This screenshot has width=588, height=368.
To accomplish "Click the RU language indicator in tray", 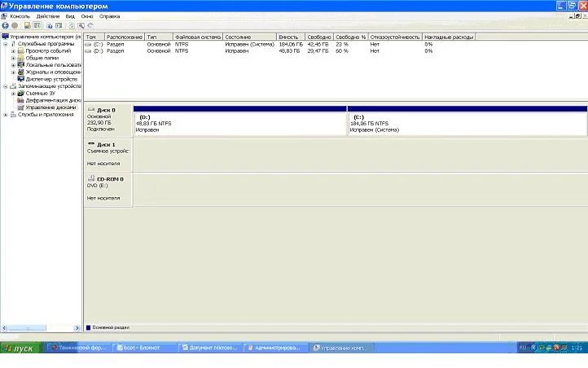I will pos(523,348).
